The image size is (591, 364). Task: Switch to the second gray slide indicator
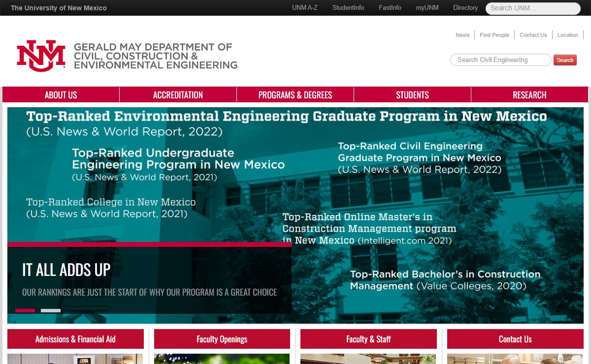tap(51, 310)
